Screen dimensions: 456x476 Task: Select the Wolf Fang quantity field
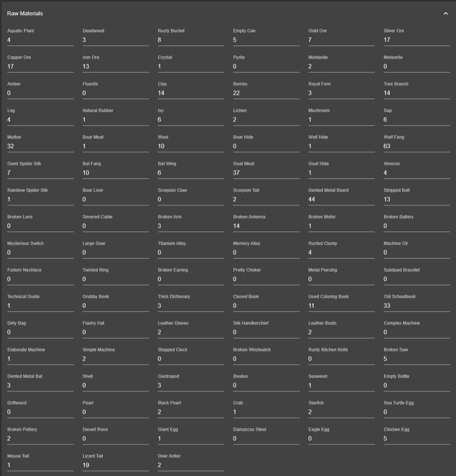416,146
